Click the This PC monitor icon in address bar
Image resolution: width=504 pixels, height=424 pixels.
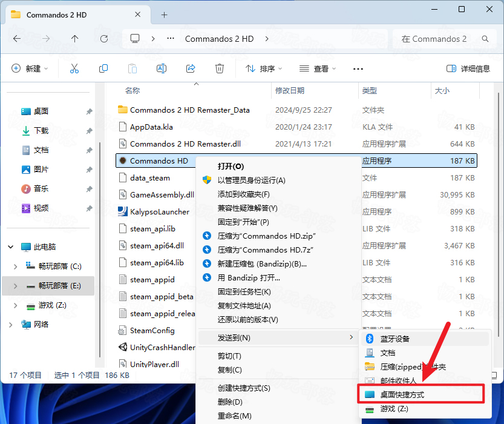tap(135, 39)
